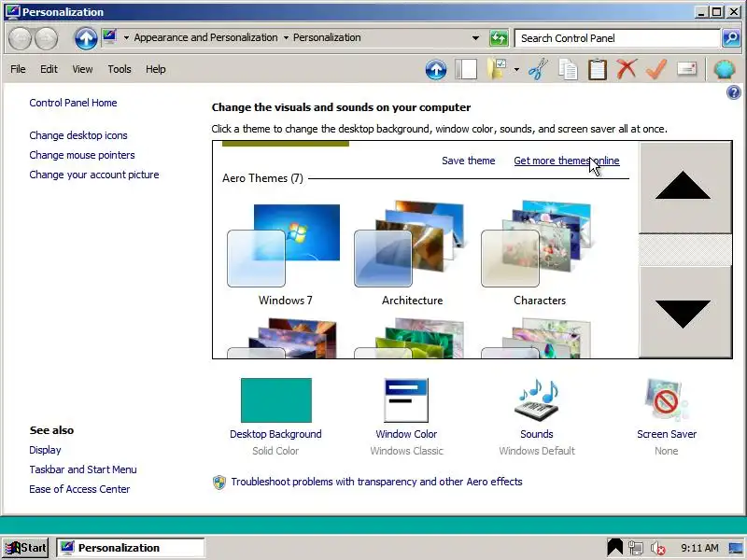747x560 pixels.
Task: Click the green Refresh button
Action: [x=499, y=38]
